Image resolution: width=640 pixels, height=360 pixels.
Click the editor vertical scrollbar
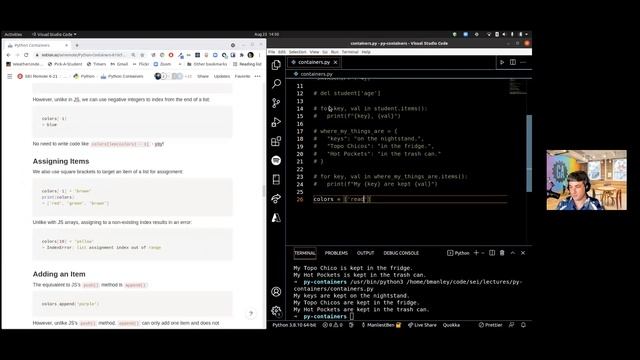point(529,153)
